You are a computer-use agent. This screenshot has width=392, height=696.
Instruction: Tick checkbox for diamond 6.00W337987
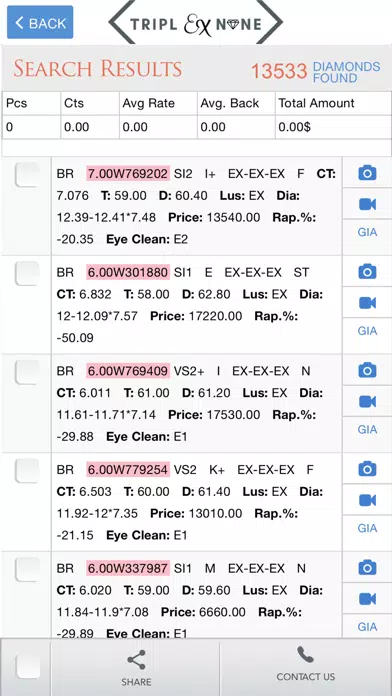tap(27, 569)
